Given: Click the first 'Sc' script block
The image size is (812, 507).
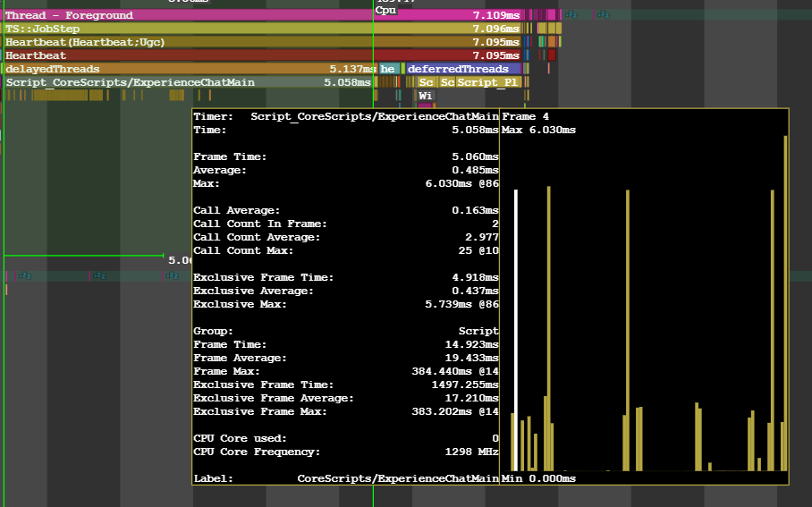Looking at the screenshot, I should click(427, 82).
